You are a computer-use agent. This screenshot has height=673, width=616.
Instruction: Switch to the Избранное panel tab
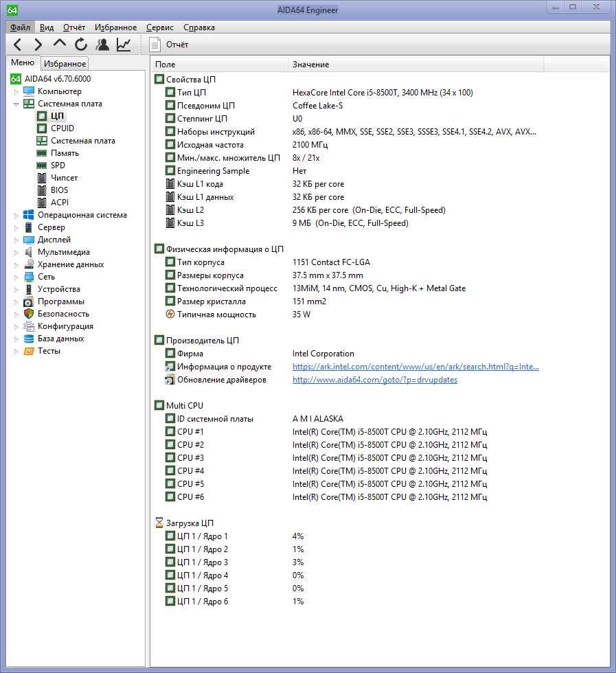tap(65, 63)
